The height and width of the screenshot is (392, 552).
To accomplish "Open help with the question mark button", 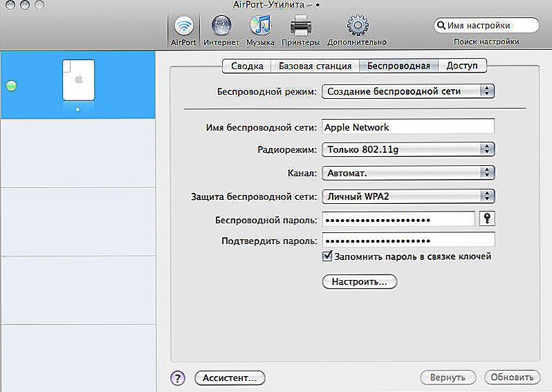I will point(178,378).
